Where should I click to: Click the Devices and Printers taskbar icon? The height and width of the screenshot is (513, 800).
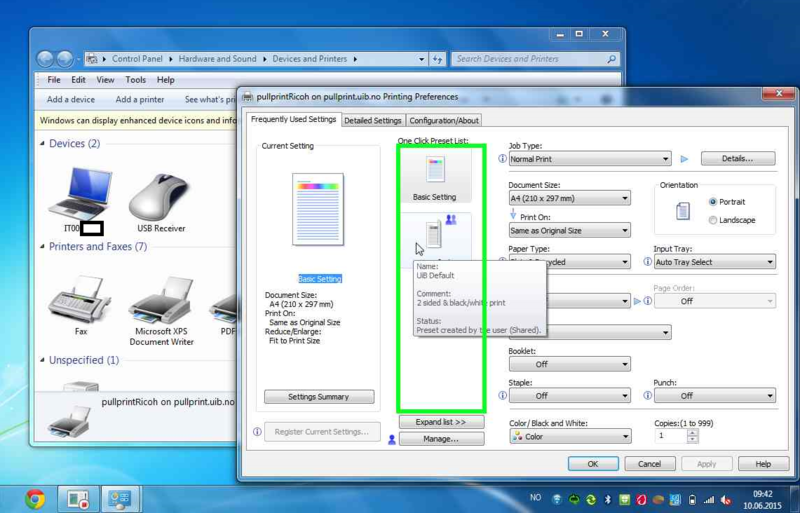(120, 499)
